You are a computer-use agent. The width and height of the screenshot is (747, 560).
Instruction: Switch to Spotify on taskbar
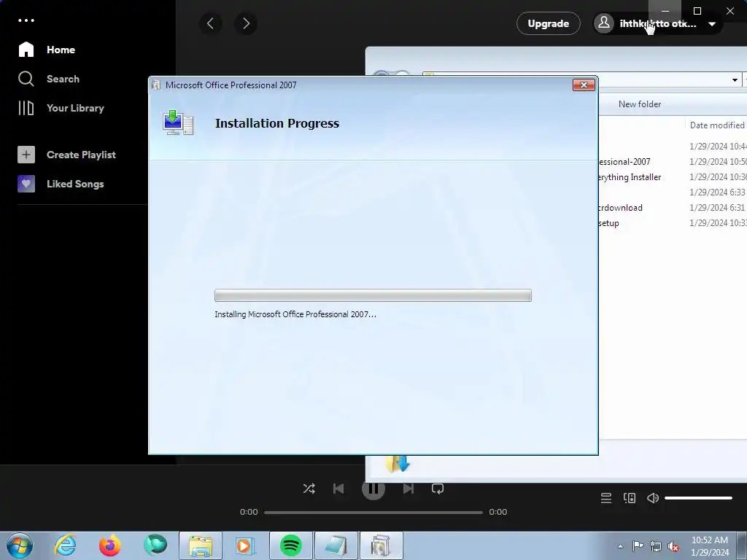(290, 545)
